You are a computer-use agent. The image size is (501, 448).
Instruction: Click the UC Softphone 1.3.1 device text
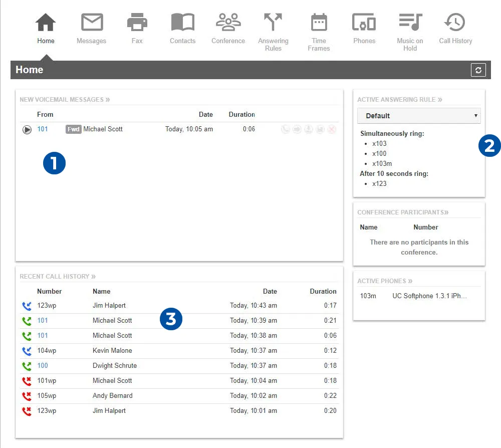(429, 296)
